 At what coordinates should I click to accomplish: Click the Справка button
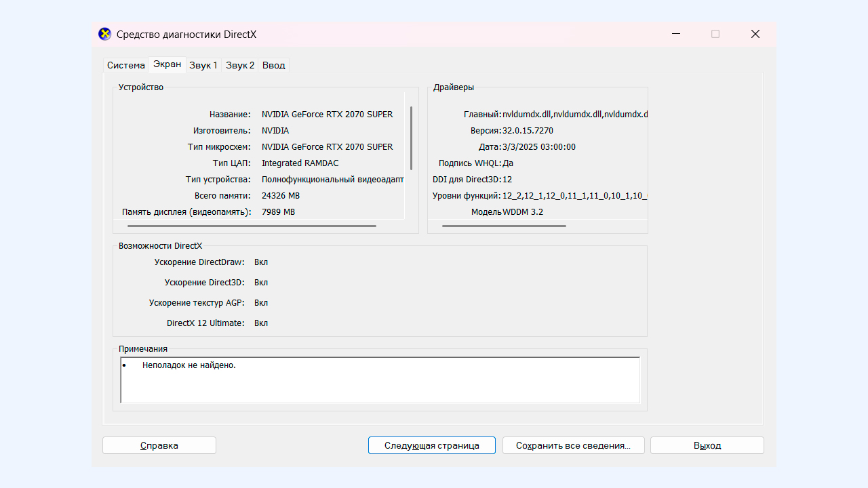[x=159, y=445]
